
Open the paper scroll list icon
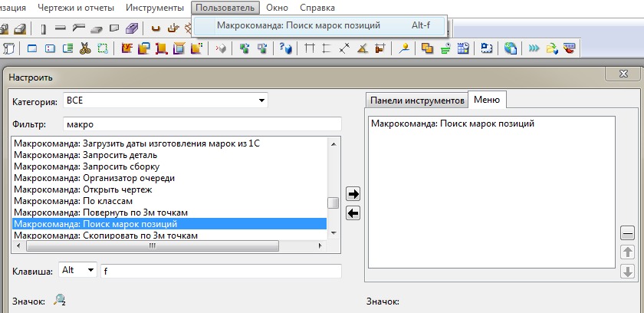click(8, 48)
